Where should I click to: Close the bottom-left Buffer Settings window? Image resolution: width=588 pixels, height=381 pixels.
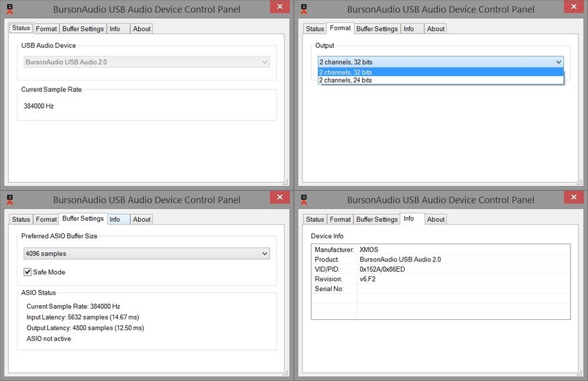pos(280,197)
